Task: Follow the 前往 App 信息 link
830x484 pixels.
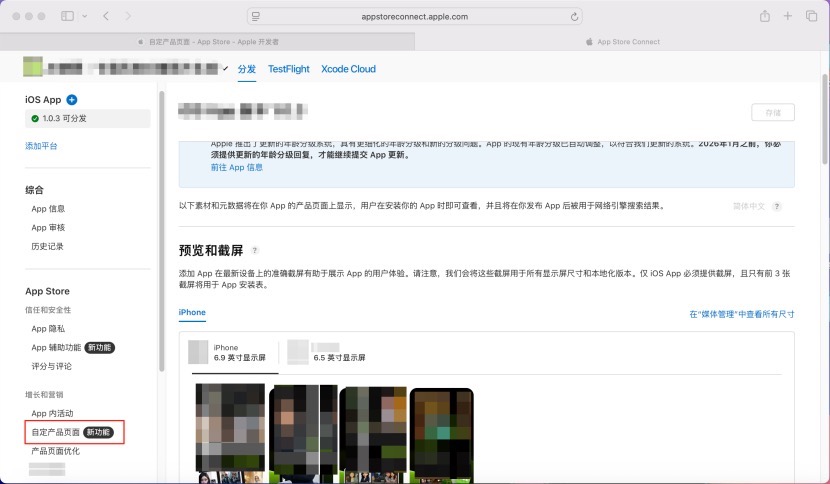Action: [x=237, y=167]
